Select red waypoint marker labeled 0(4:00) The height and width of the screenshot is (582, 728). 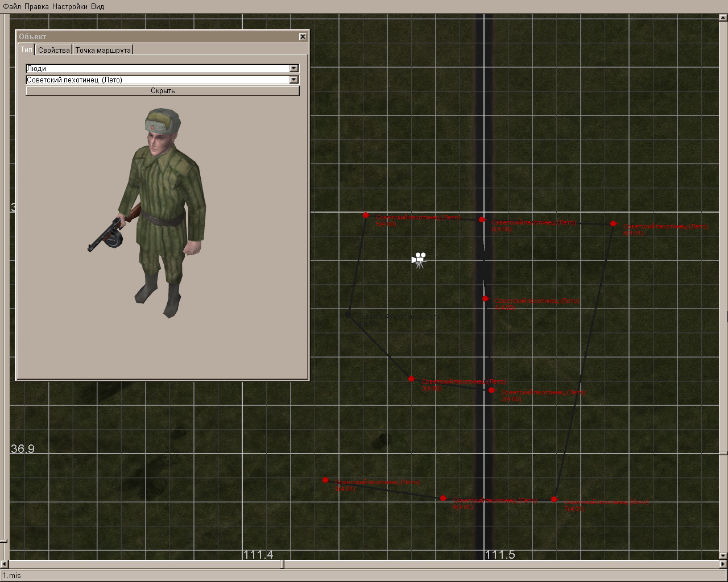tap(482, 219)
